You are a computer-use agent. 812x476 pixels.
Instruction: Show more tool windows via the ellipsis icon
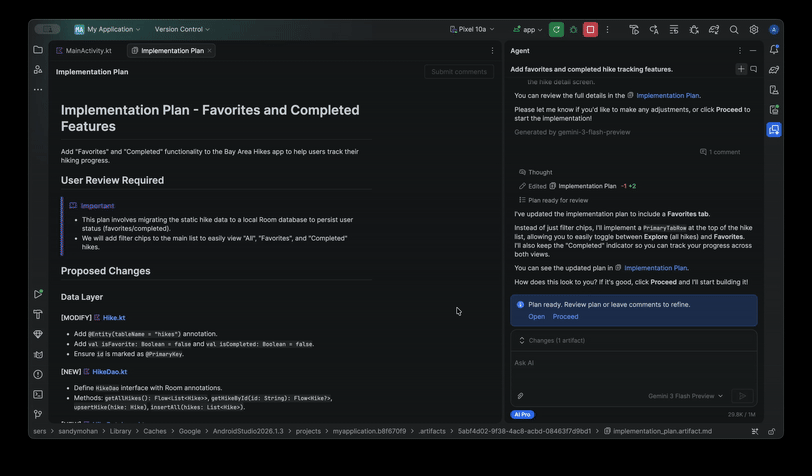[x=38, y=90]
